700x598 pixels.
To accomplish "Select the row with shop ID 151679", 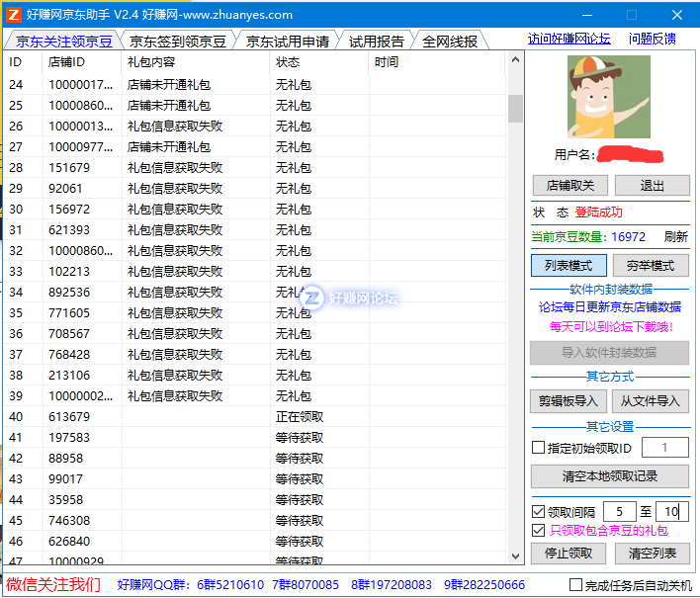I will (255, 168).
